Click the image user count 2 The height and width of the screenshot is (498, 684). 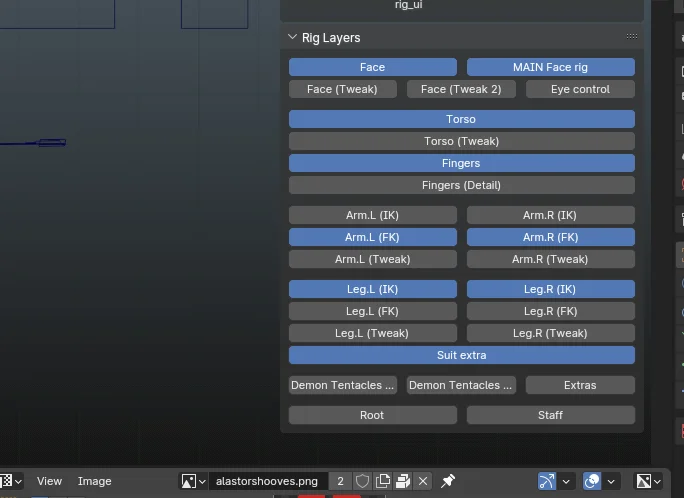pos(340,481)
